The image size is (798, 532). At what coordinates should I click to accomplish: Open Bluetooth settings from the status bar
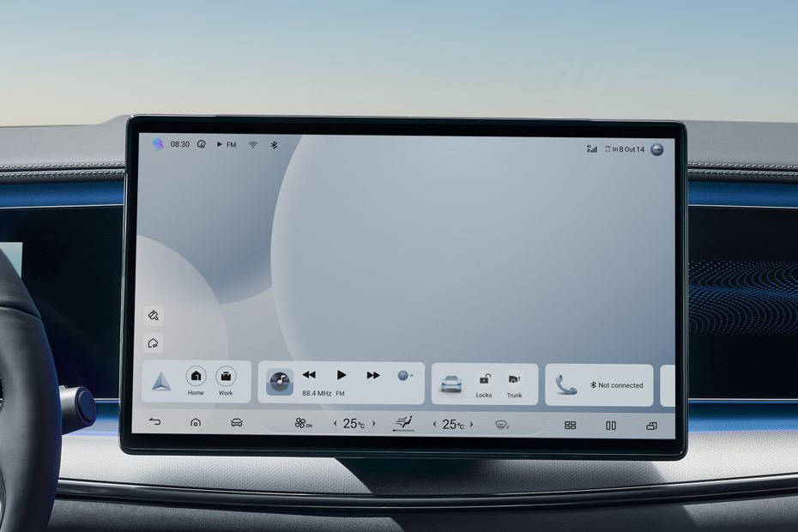pyautogui.click(x=274, y=145)
